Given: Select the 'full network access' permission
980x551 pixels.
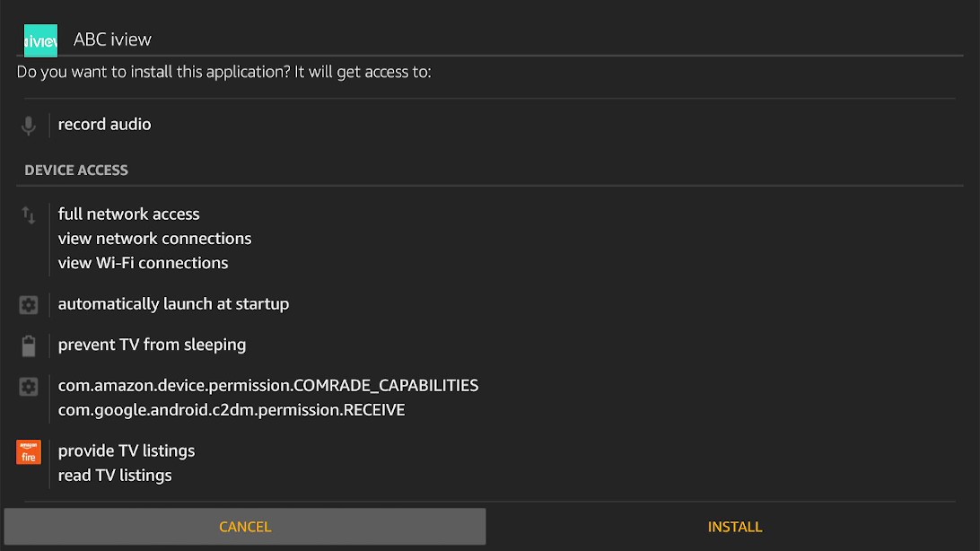Looking at the screenshot, I should (x=128, y=214).
